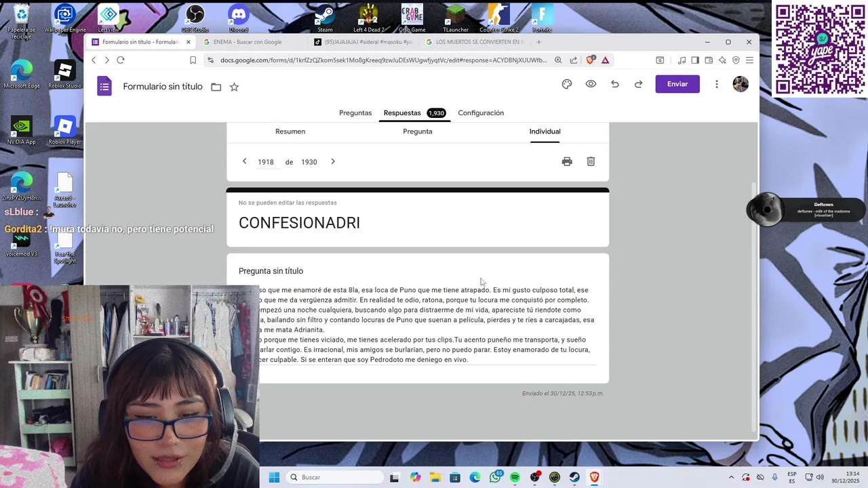Move form to folder icon

(216, 87)
